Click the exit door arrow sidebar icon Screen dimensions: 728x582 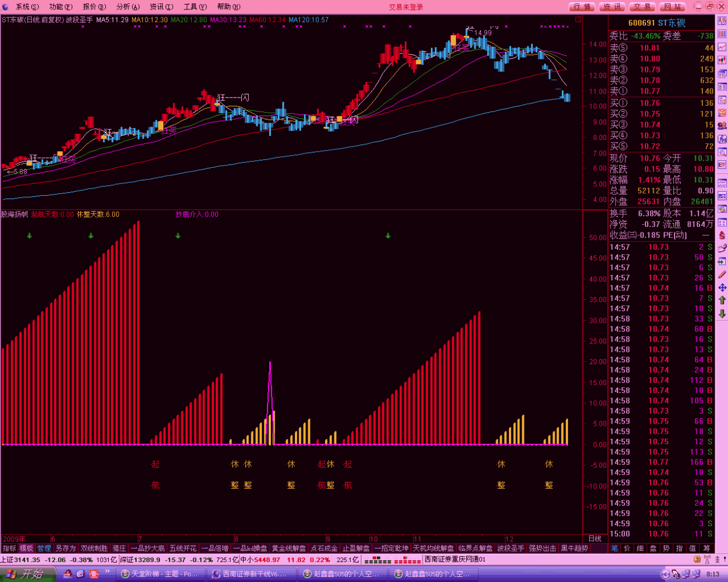(x=722, y=261)
